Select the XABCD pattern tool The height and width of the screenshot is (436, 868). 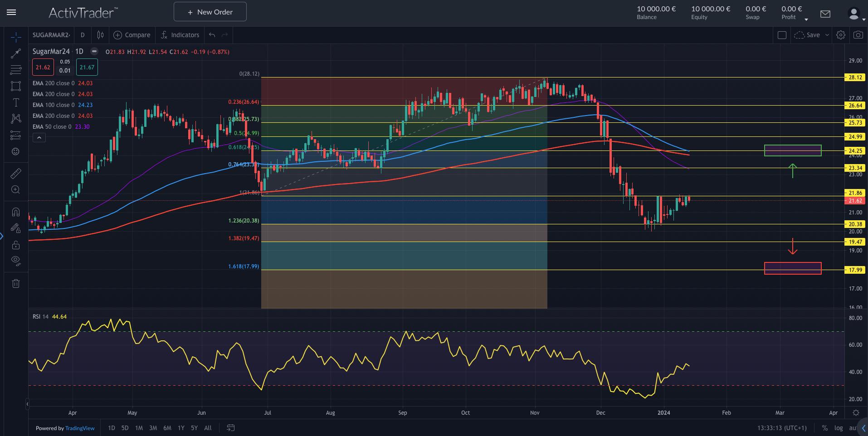pyautogui.click(x=16, y=118)
